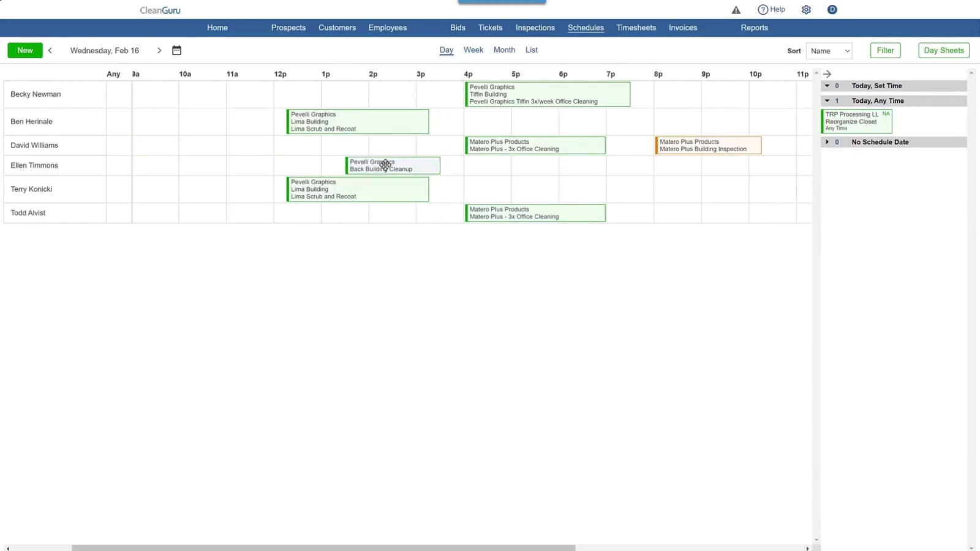The image size is (980, 551).
Task: Click the 4p time column header
Action: pyautogui.click(x=468, y=74)
